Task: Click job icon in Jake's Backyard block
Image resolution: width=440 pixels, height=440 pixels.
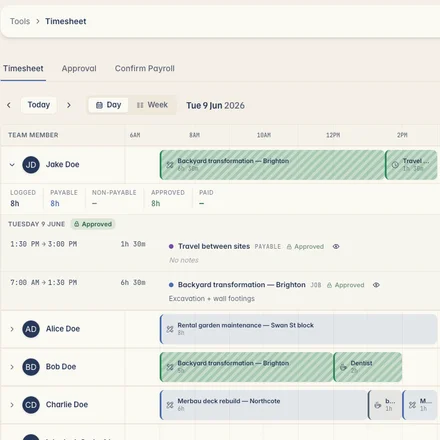Action: (170, 165)
